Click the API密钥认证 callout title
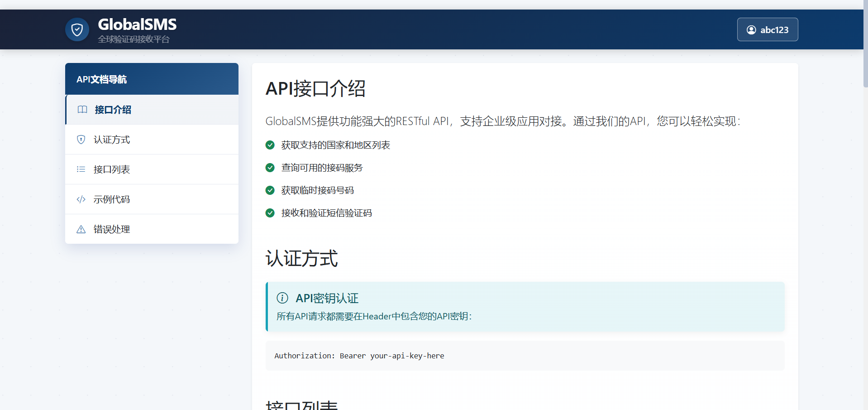Image resolution: width=868 pixels, height=410 pixels. point(327,298)
